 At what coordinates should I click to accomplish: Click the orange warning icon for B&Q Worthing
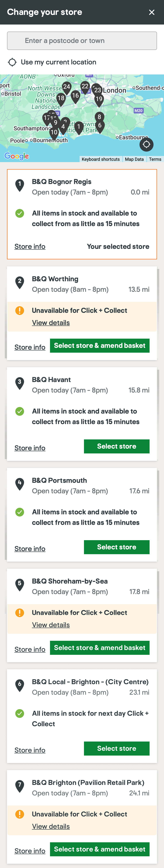pos(20,310)
